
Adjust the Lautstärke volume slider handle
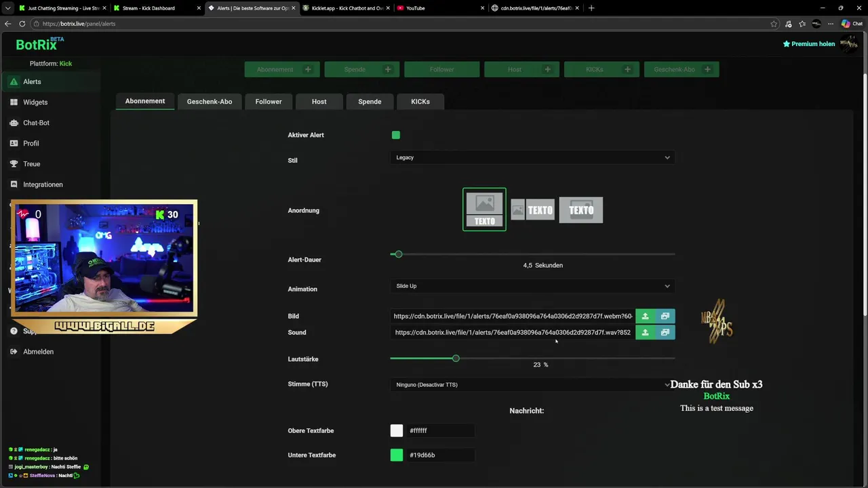pyautogui.click(x=456, y=358)
